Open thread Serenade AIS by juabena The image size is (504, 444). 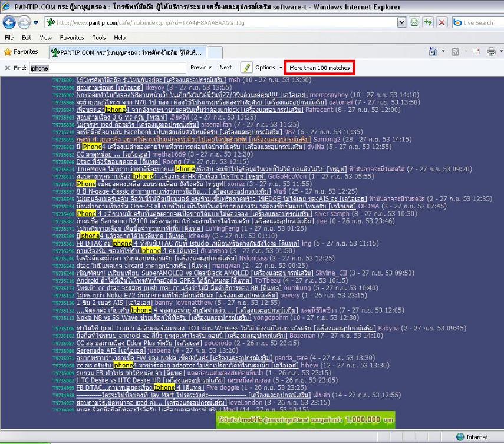click(111, 350)
